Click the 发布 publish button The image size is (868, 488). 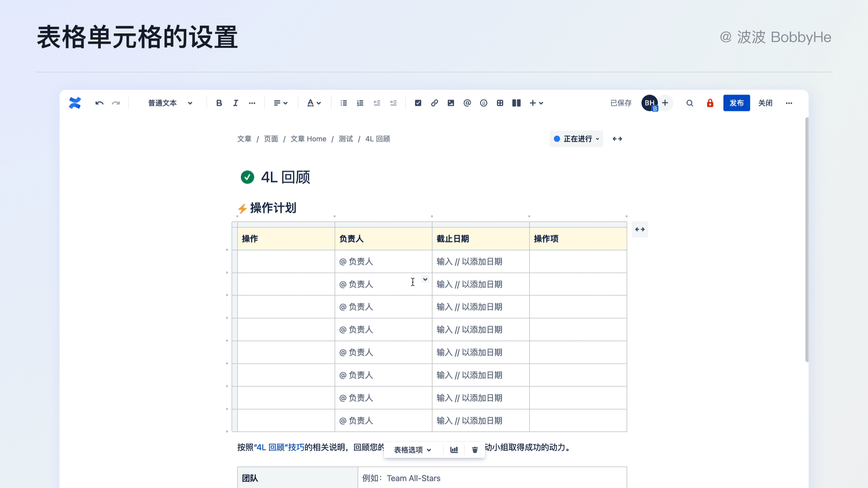736,103
